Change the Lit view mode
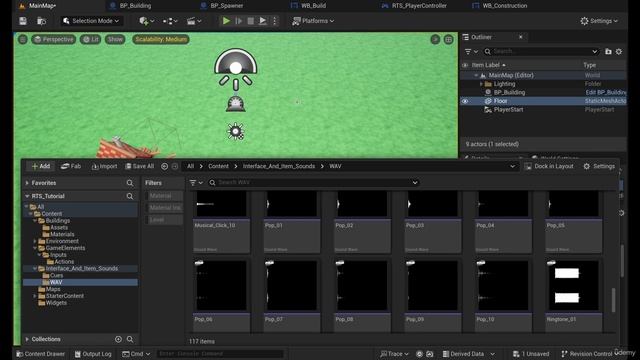The width and height of the screenshot is (640, 360). tap(91, 39)
